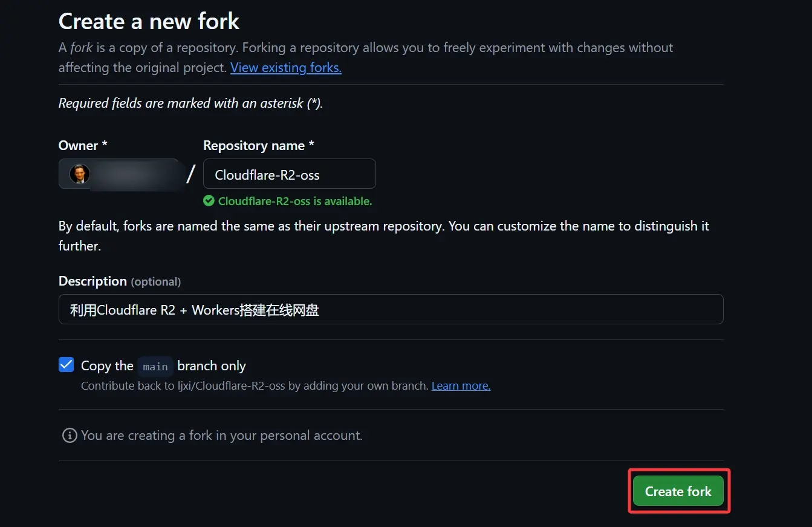Click the Learn more link

(x=461, y=385)
